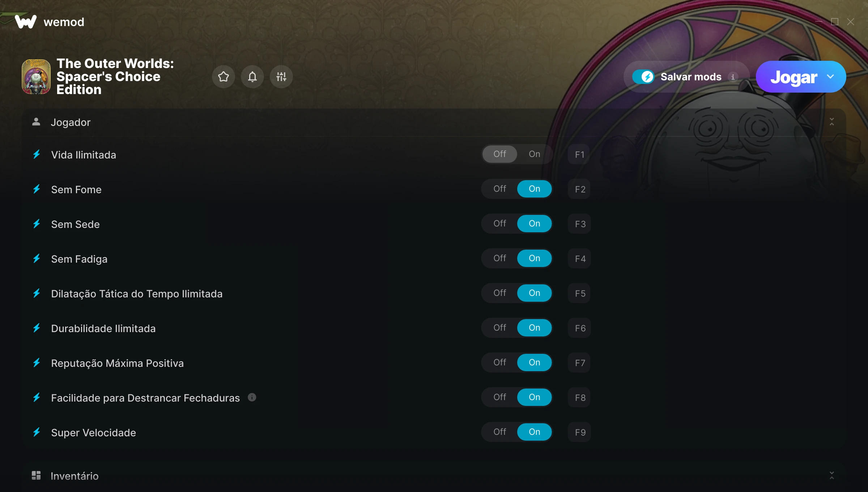The image size is (868, 492).
Task: Click the Jogar button
Action: click(793, 77)
